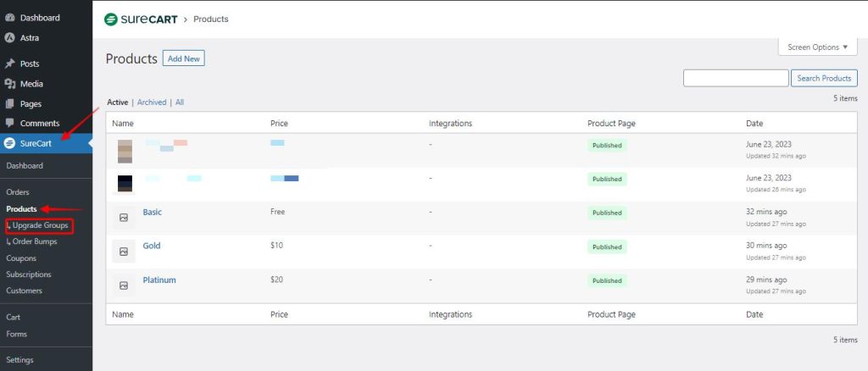Viewport: 868px width, 371px height.
Task: Go to Order Bumps in sidebar
Action: (x=37, y=242)
